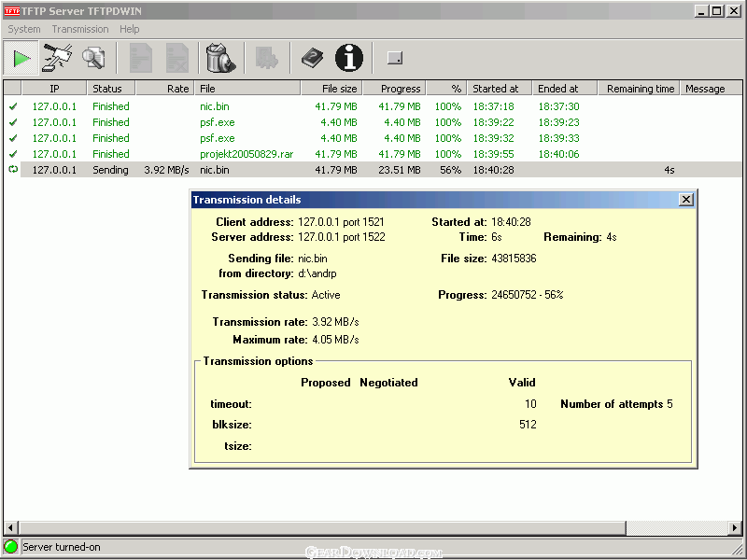Image resolution: width=747 pixels, height=560 pixels.
Task: Click the 3.92 MB/s rate cell in list
Action: pos(166,170)
